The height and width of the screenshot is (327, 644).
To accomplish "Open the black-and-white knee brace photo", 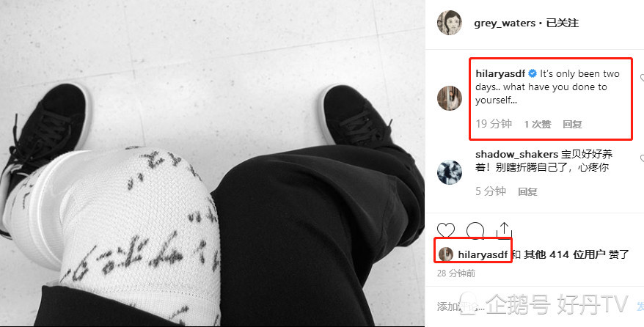I will [x=212, y=163].
